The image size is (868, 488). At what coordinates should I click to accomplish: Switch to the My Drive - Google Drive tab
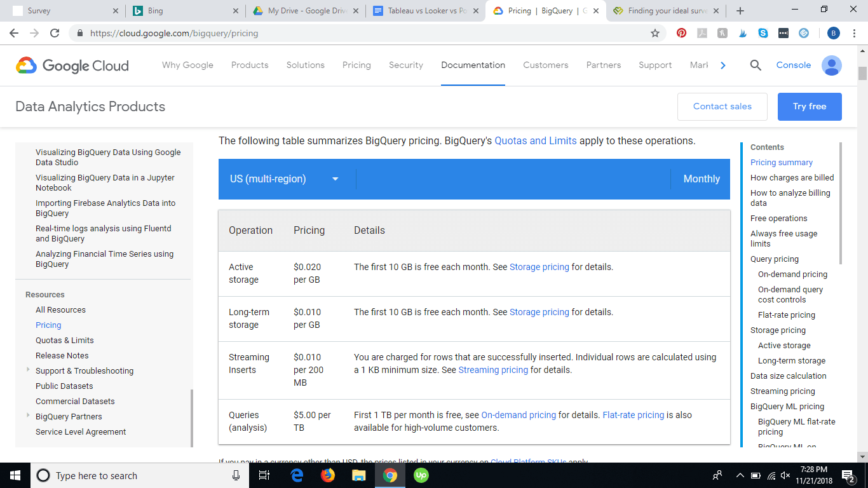click(x=305, y=11)
